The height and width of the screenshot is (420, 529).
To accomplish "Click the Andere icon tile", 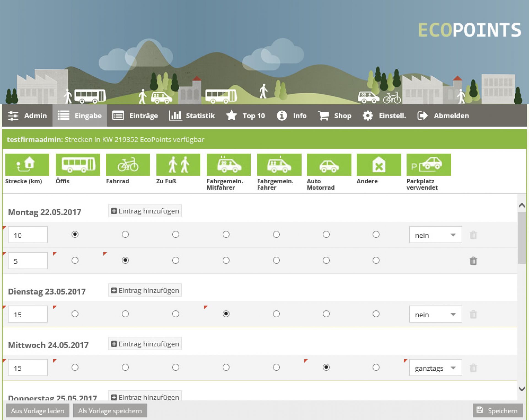I will 379,165.
